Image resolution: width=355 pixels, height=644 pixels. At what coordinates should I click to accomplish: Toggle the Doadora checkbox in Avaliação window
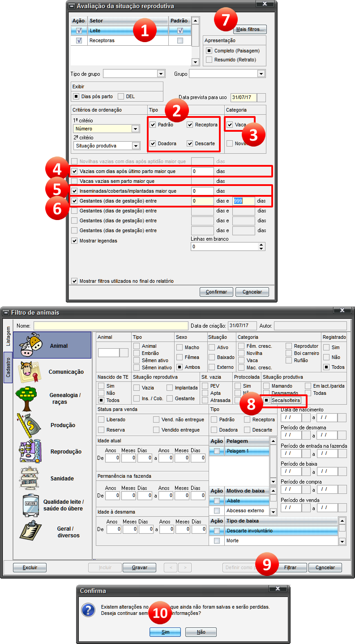coord(153,143)
